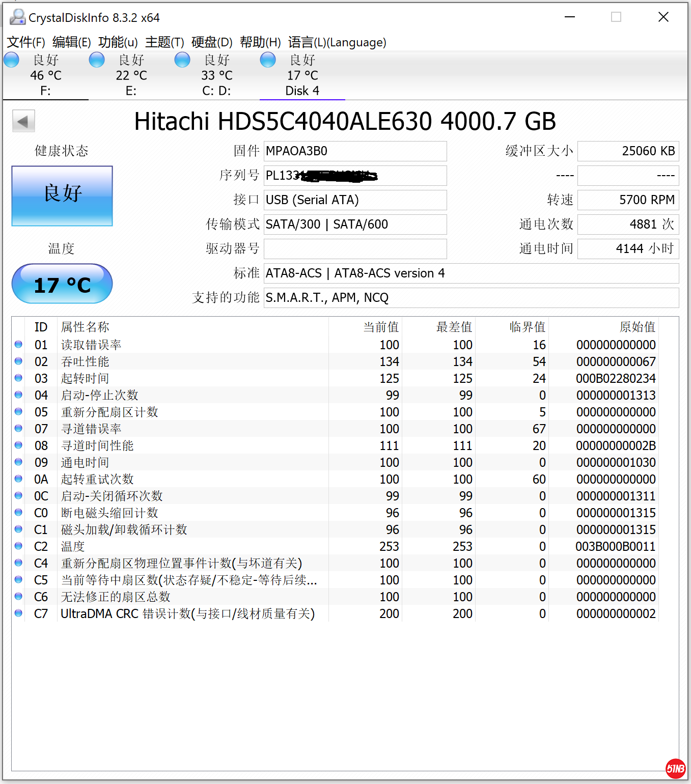The width and height of the screenshot is (691, 784).
Task: Click status dot for attribute 05 row
Action: pyautogui.click(x=18, y=411)
